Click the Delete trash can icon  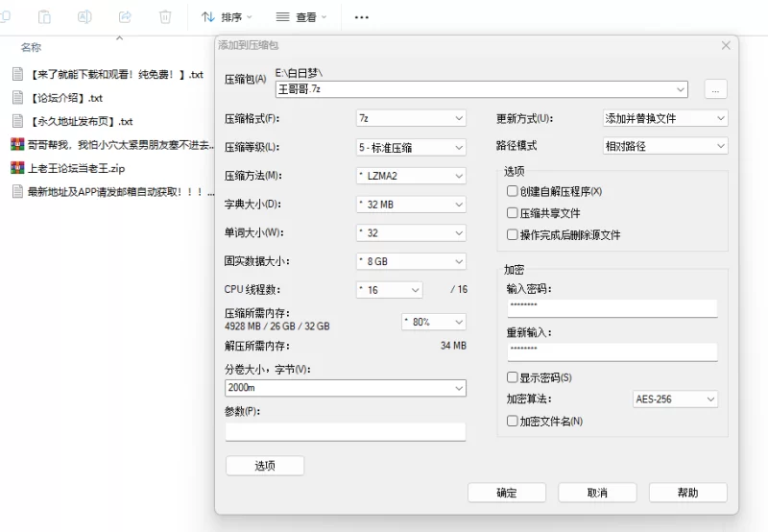(165, 17)
